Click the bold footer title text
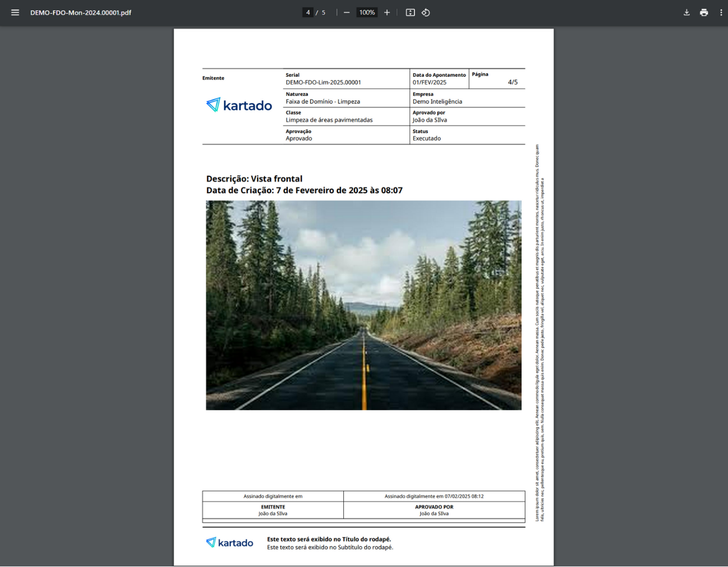Viewport: 728px width, 567px height. coord(329,539)
